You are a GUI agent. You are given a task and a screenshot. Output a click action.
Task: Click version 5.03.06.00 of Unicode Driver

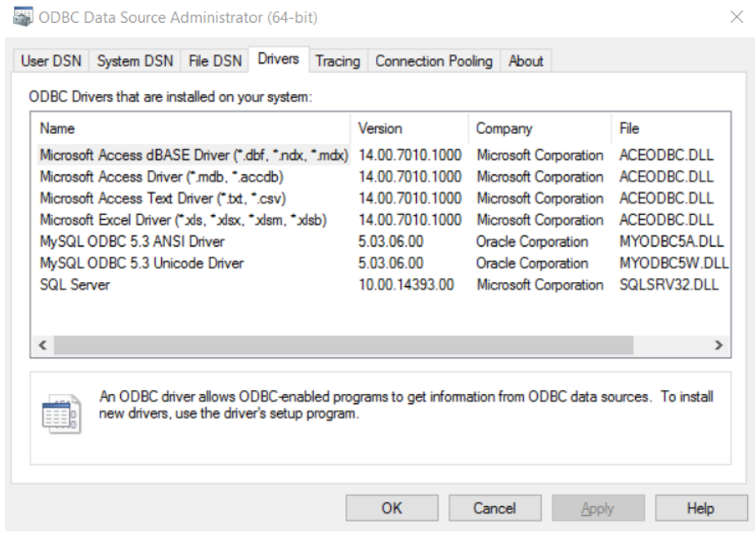click(391, 263)
